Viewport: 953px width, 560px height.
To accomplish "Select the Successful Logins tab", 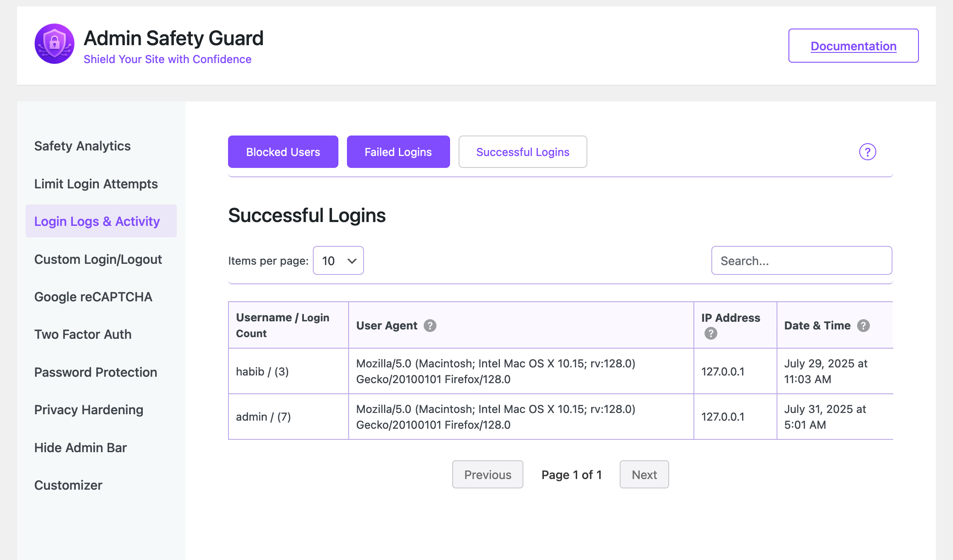I will pos(523,152).
